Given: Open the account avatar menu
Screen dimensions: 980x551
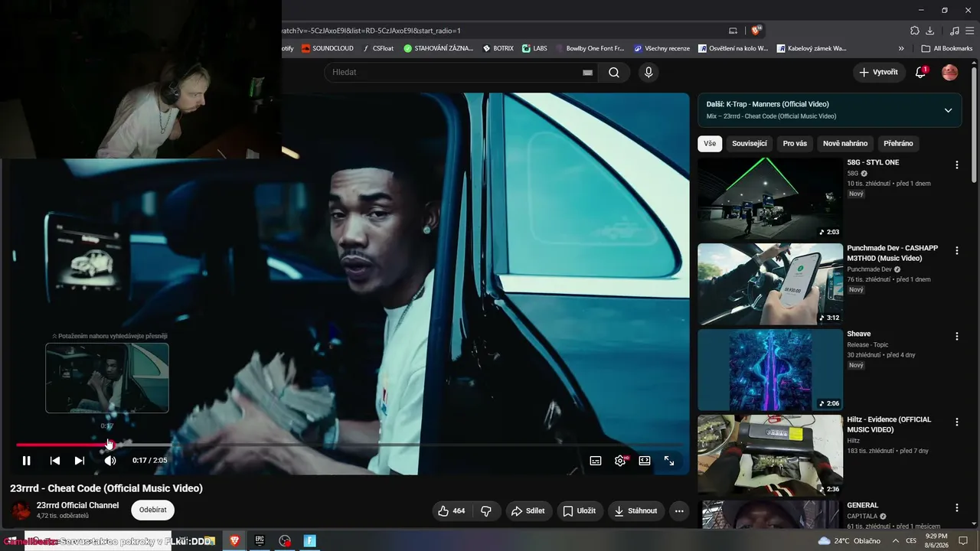Looking at the screenshot, I should (950, 72).
